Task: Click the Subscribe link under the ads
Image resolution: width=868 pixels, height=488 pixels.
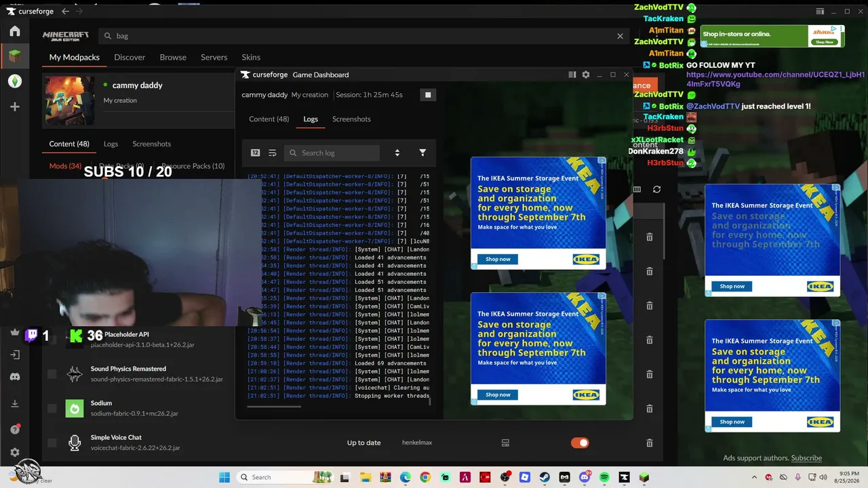Action: tap(806, 458)
